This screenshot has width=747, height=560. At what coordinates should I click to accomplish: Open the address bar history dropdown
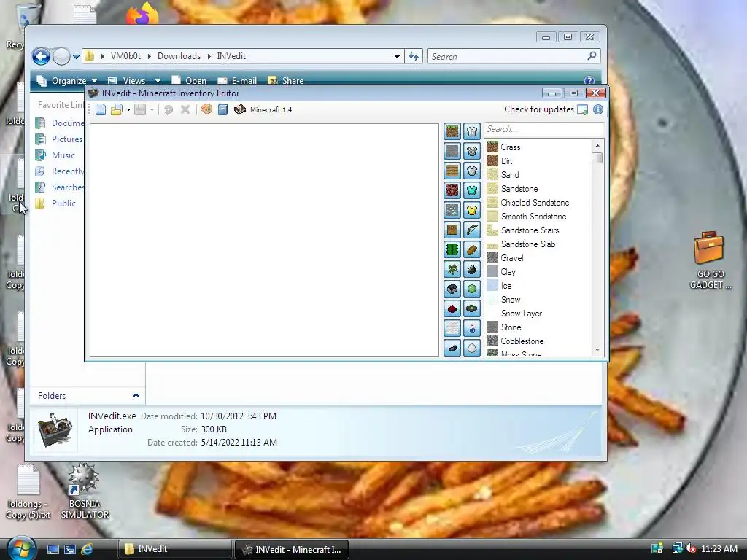397,57
